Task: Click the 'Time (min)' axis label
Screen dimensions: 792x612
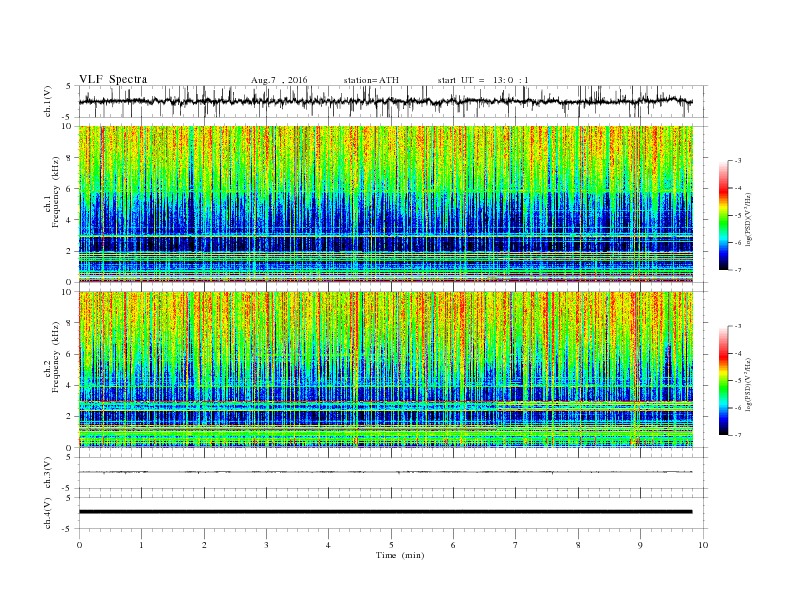Action: (x=400, y=555)
